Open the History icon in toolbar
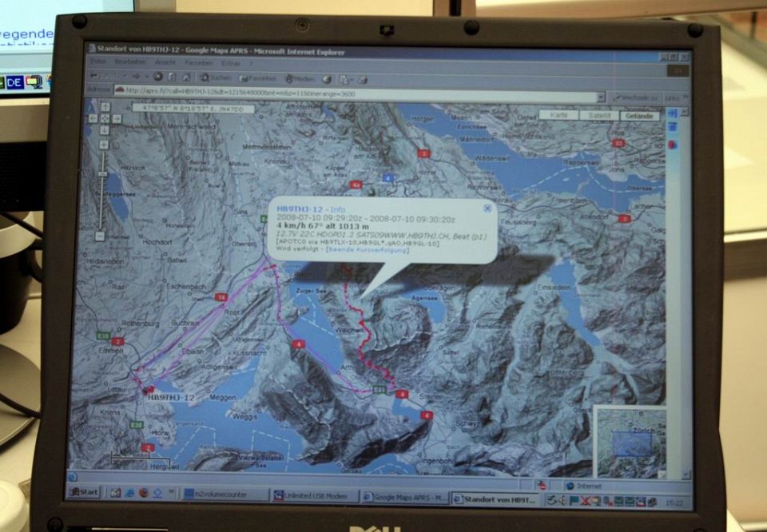 pyautogui.click(x=327, y=79)
